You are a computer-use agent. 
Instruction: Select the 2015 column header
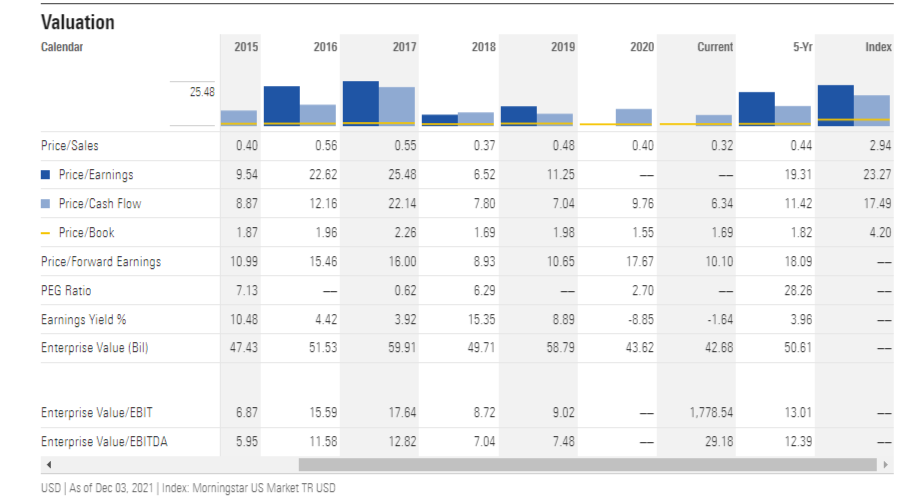pyautogui.click(x=245, y=47)
